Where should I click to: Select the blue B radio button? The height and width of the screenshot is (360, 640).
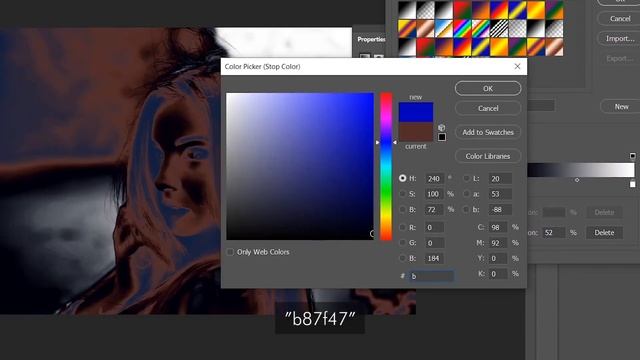(x=402, y=258)
